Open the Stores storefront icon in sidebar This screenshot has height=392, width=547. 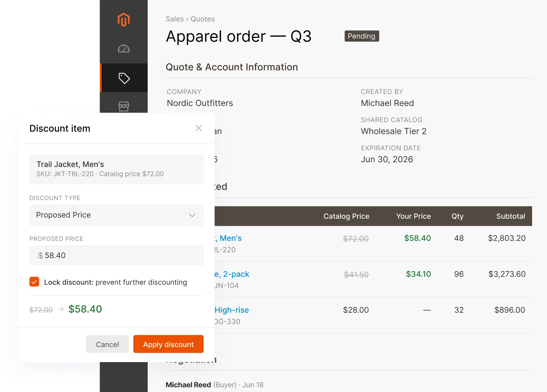pos(124,106)
